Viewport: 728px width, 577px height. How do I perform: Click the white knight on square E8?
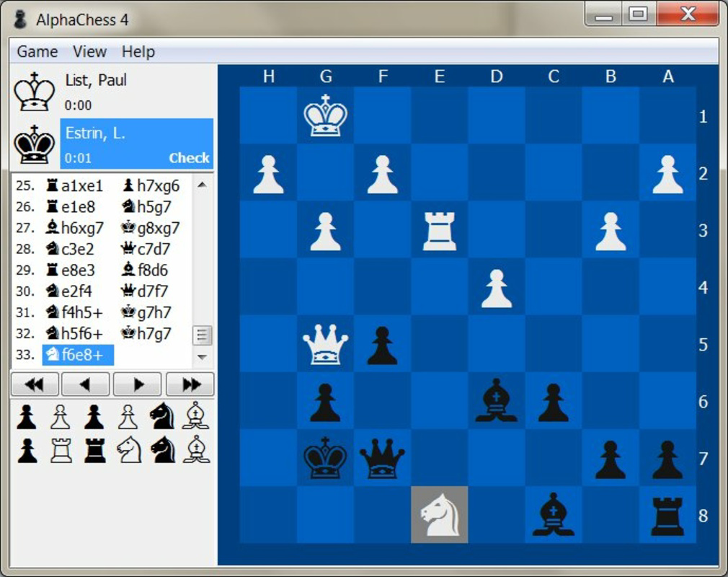click(440, 516)
